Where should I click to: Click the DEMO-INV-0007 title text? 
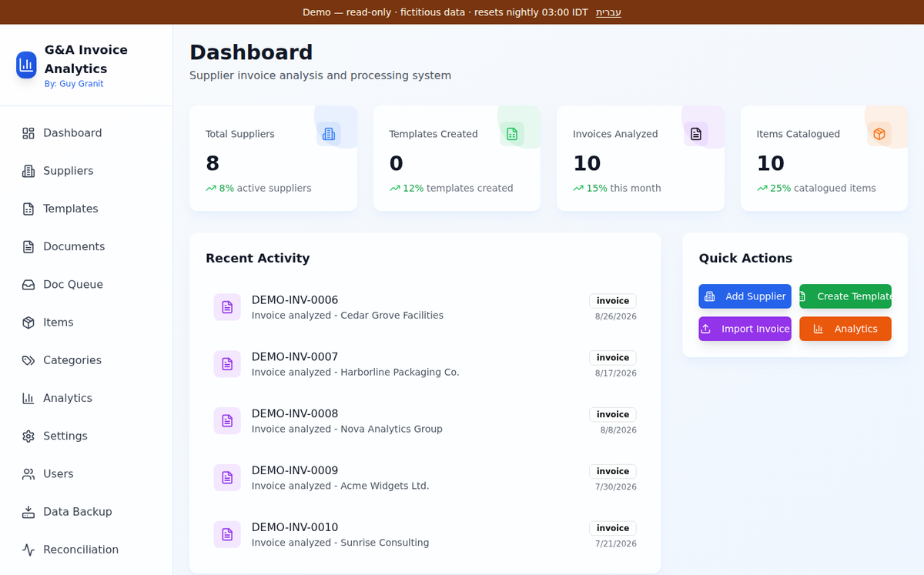295,357
